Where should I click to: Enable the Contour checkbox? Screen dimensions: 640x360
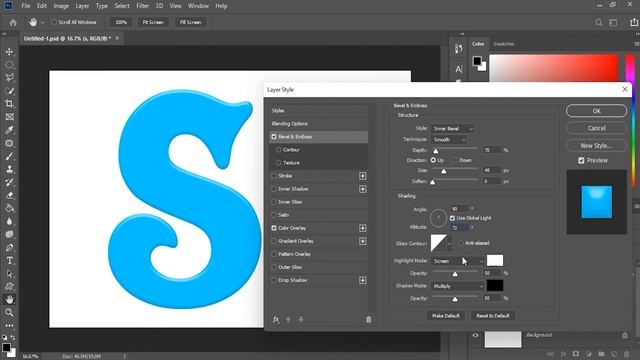click(278, 150)
